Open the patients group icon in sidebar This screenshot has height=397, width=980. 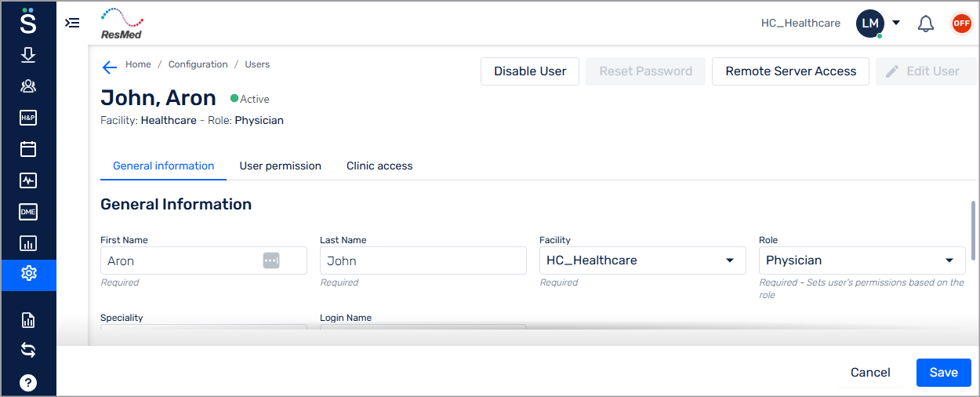(x=28, y=86)
